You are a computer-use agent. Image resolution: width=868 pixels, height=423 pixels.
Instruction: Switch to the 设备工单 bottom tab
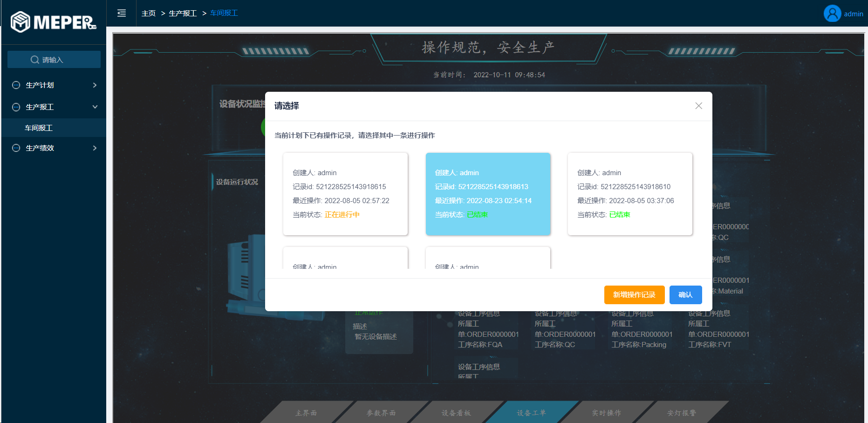531,412
